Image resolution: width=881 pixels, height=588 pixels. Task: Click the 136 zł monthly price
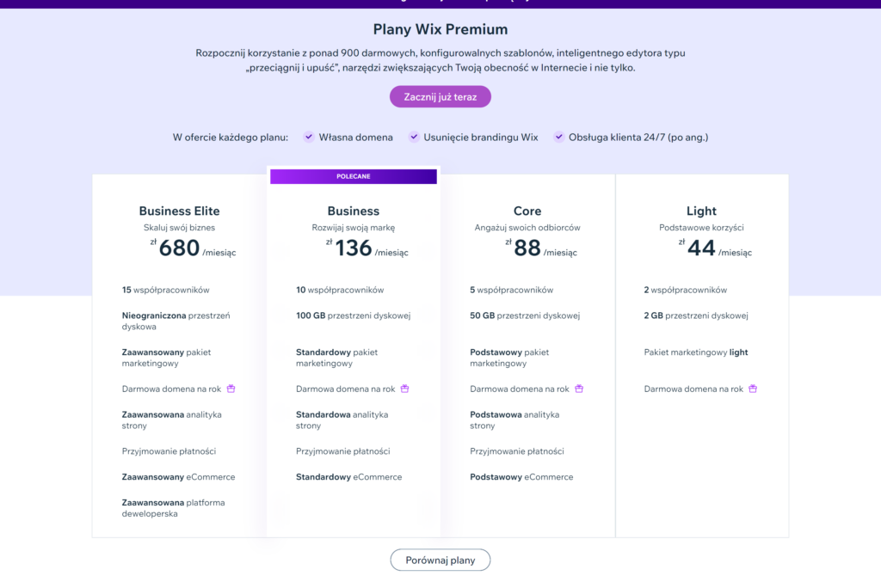click(353, 248)
